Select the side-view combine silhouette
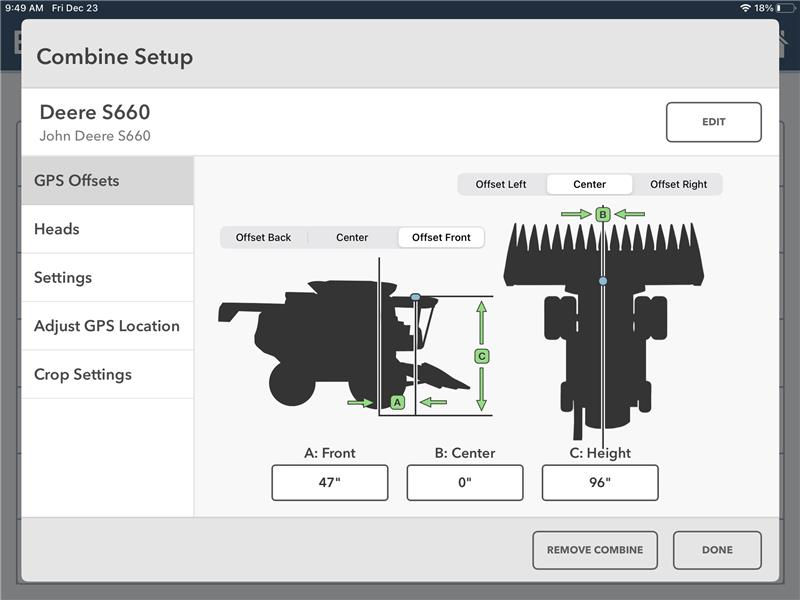 point(344,343)
